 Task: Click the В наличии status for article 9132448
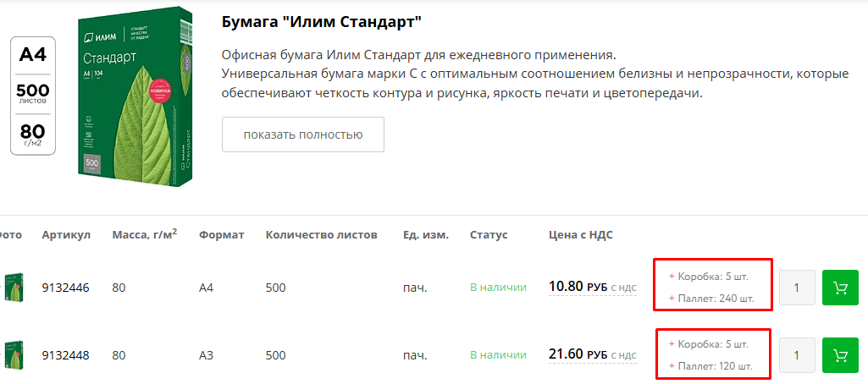click(498, 354)
